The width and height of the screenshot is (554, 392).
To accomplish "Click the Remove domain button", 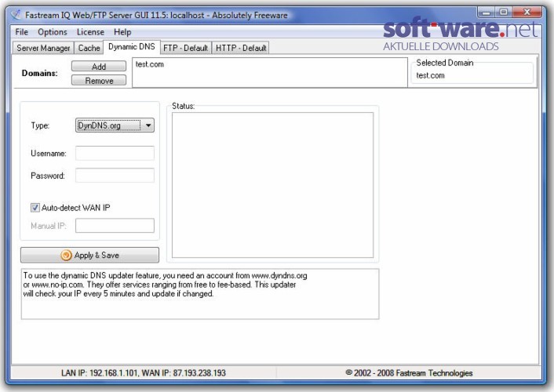I will (99, 81).
